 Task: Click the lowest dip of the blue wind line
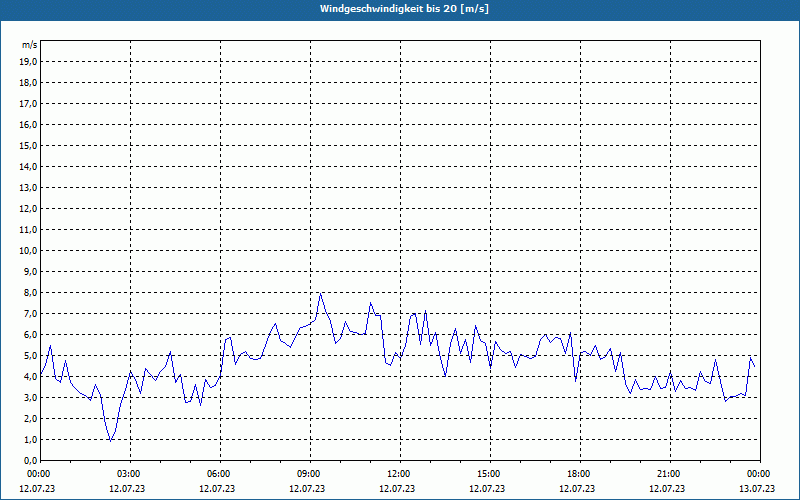click(110, 441)
